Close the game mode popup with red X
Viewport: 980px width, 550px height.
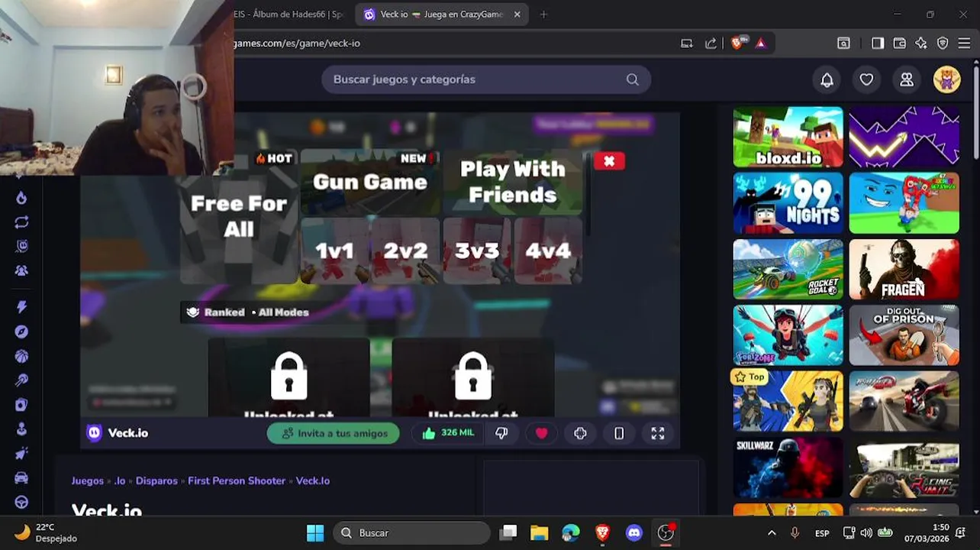609,161
